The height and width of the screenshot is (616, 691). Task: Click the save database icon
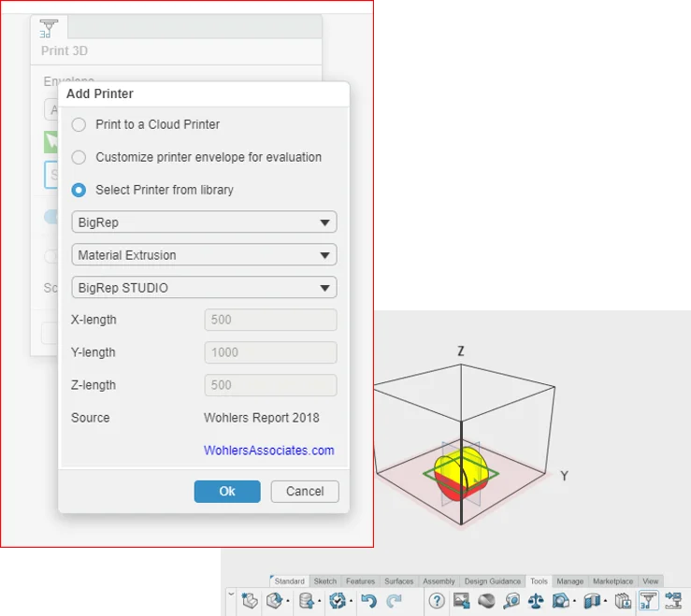(304, 601)
